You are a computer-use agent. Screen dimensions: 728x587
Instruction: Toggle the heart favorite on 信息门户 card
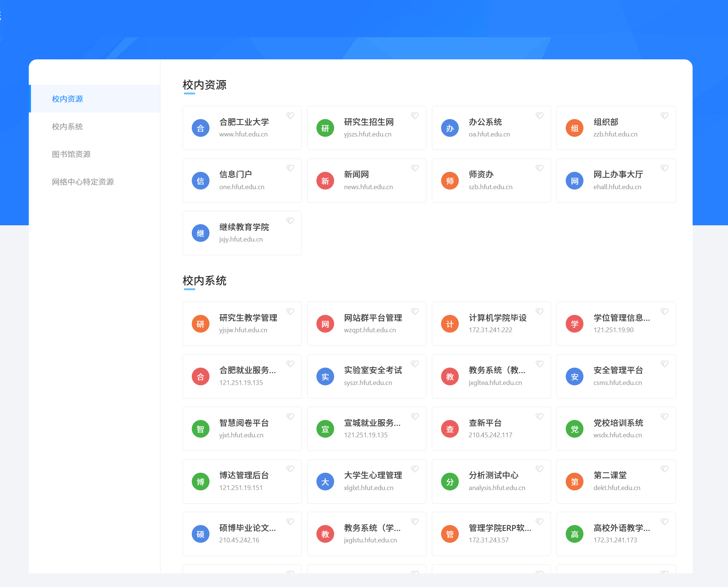(x=290, y=168)
